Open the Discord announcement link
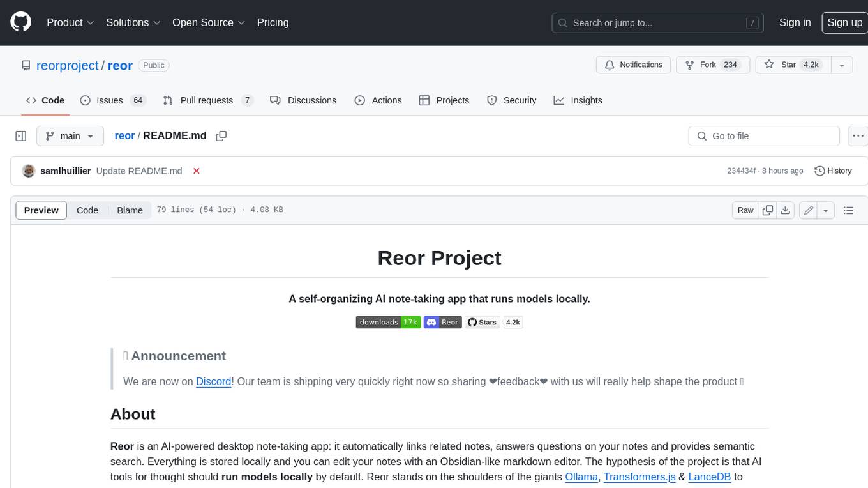 (x=213, y=381)
